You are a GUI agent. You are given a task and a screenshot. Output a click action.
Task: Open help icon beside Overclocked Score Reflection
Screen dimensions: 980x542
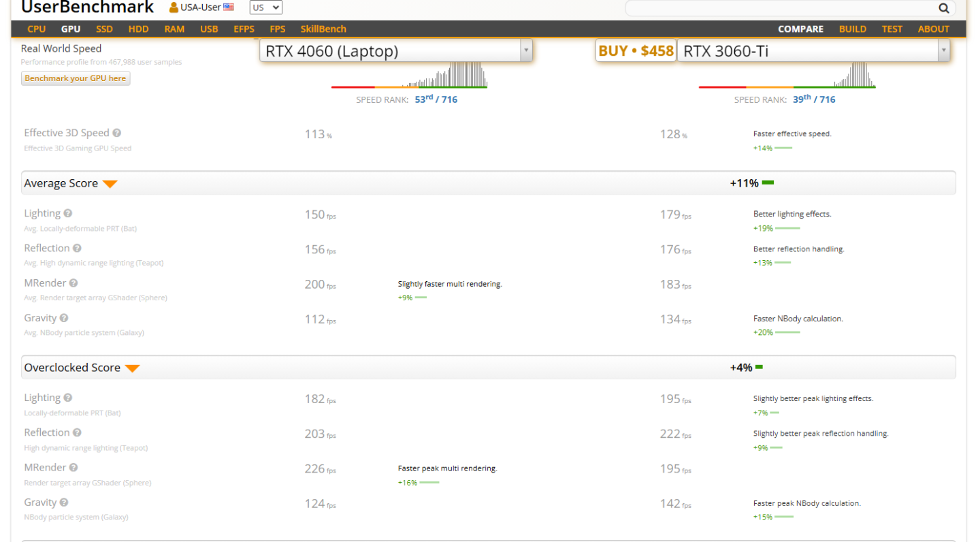(x=77, y=432)
